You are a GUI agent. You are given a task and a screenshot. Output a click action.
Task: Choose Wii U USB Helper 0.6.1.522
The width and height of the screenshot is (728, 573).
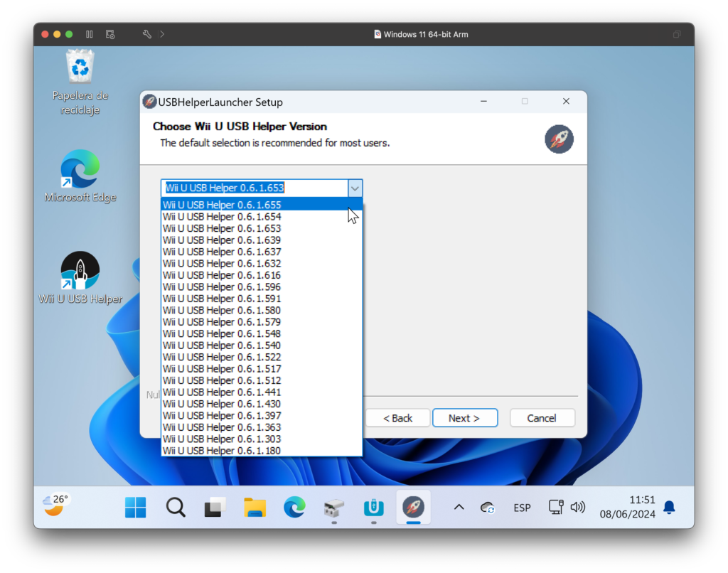pyautogui.click(x=262, y=357)
